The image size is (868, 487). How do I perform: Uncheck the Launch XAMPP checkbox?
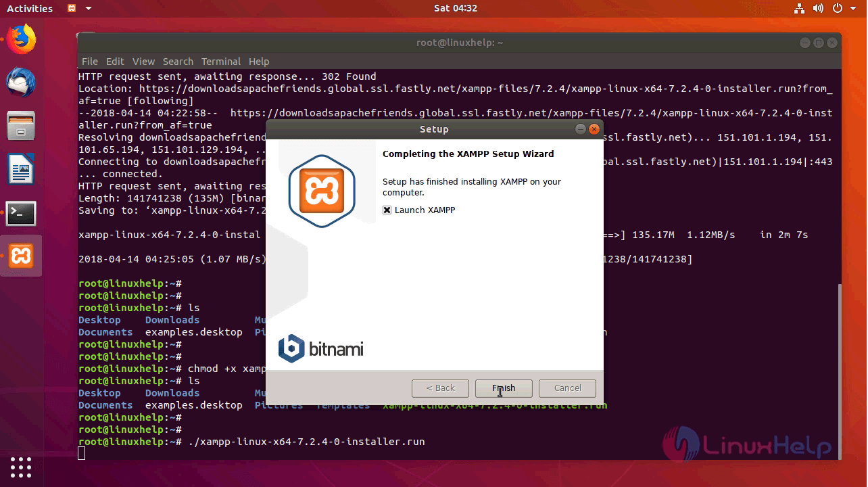tap(387, 210)
